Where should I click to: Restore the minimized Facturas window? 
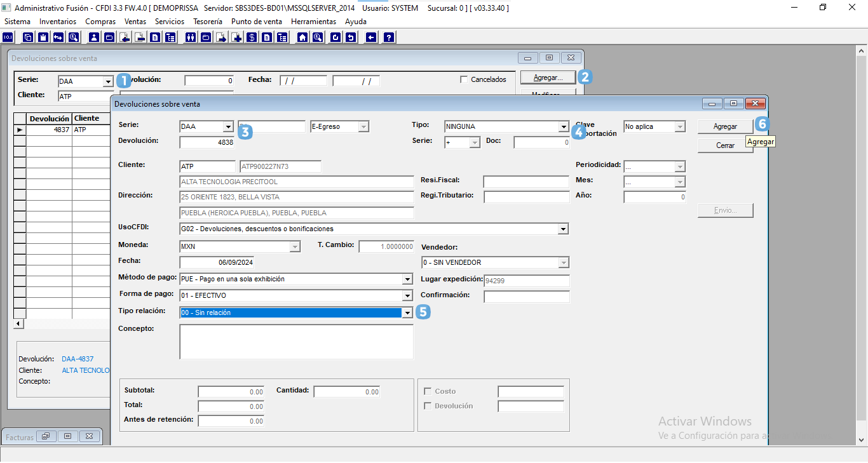[x=46, y=436]
